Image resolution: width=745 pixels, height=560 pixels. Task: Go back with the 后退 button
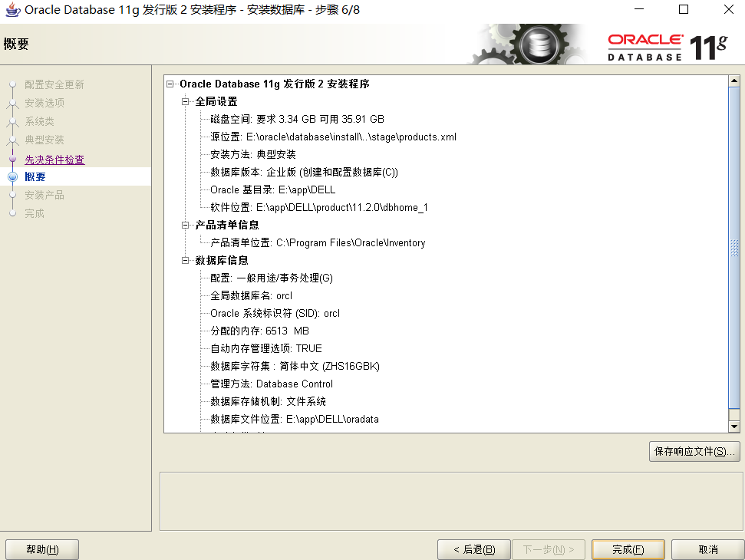point(473,549)
